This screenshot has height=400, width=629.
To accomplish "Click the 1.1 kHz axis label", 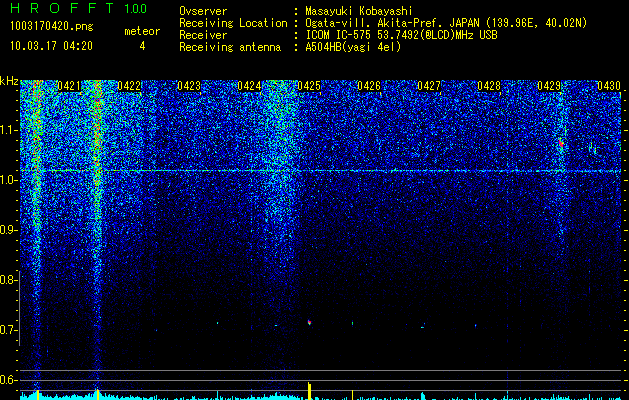I will tap(7, 130).
